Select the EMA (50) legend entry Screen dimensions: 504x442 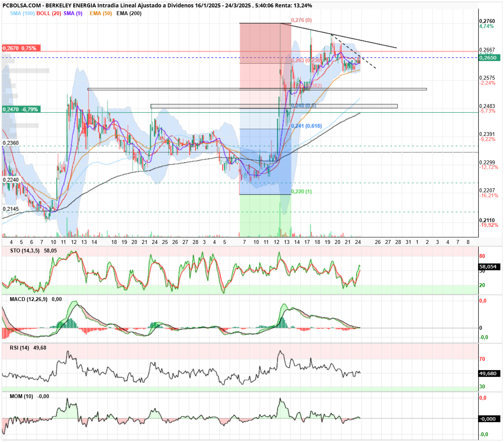pyautogui.click(x=100, y=13)
